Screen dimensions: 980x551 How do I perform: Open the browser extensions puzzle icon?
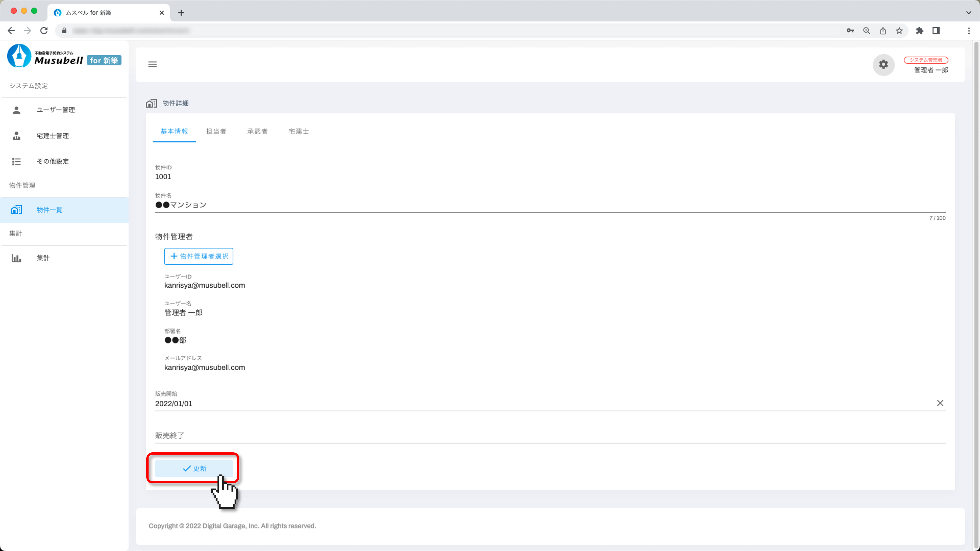click(919, 31)
